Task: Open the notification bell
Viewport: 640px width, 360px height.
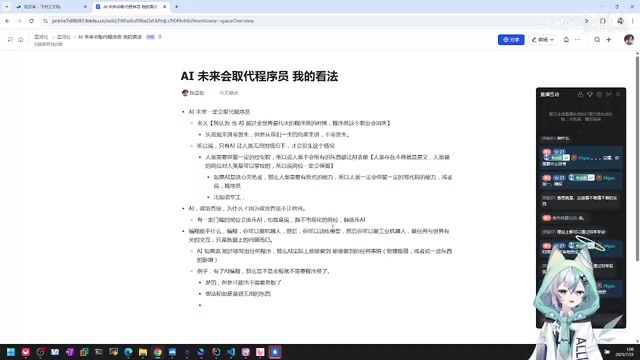Action: 566,40
